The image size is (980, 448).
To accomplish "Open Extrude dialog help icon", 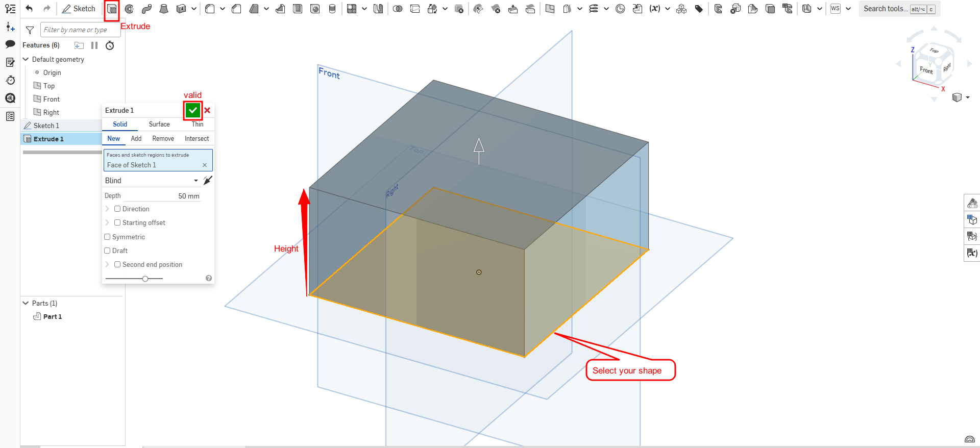I will coord(209,278).
